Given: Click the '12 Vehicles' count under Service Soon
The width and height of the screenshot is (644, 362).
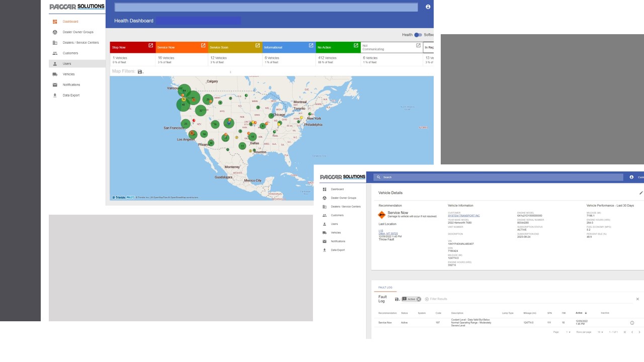Looking at the screenshot, I should pyautogui.click(x=218, y=58).
